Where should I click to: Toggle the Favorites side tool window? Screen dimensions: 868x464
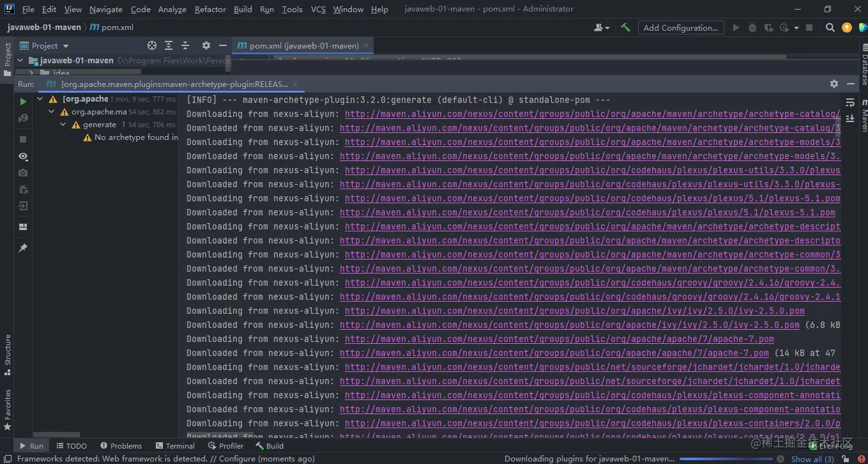click(x=8, y=410)
